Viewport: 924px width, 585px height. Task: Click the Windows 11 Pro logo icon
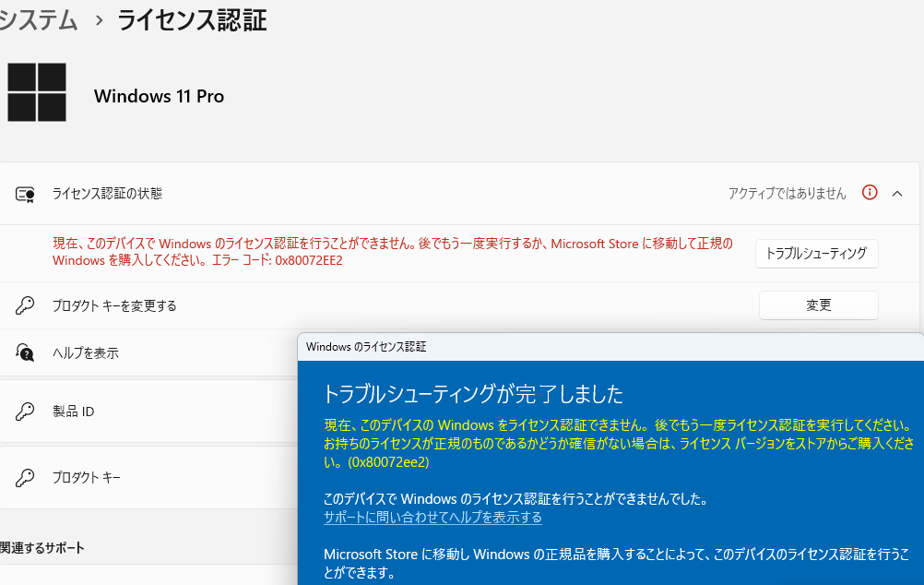coord(37,91)
